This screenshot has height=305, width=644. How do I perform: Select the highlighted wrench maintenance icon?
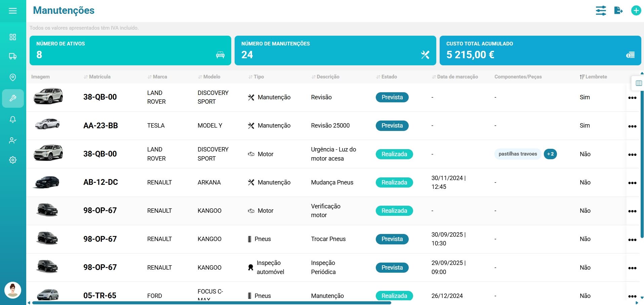click(x=13, y=98)
